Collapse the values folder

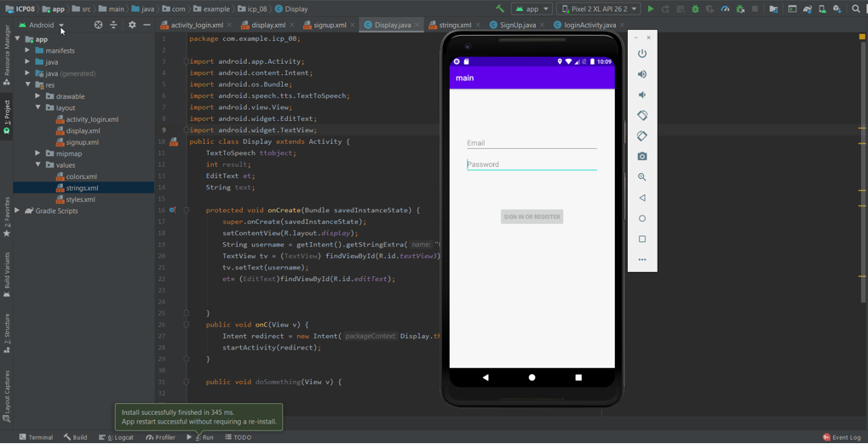pos(37,165)
